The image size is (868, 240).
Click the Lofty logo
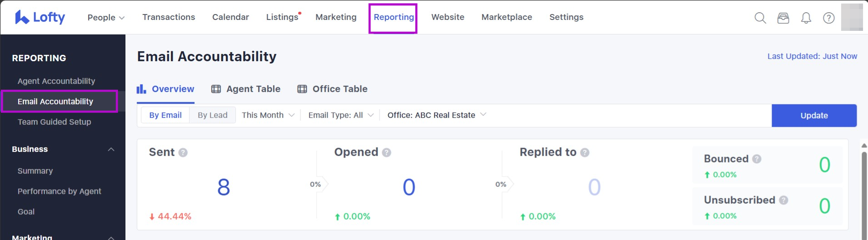tap(40, 17)
